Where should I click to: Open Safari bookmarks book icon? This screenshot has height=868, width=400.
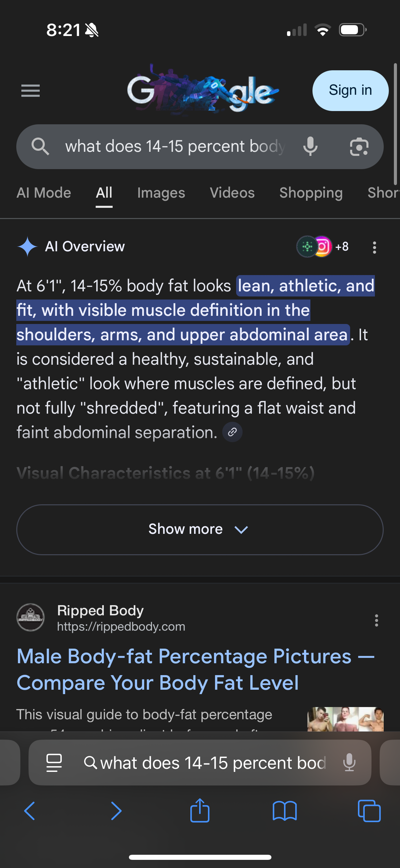[x=285, y=811]
